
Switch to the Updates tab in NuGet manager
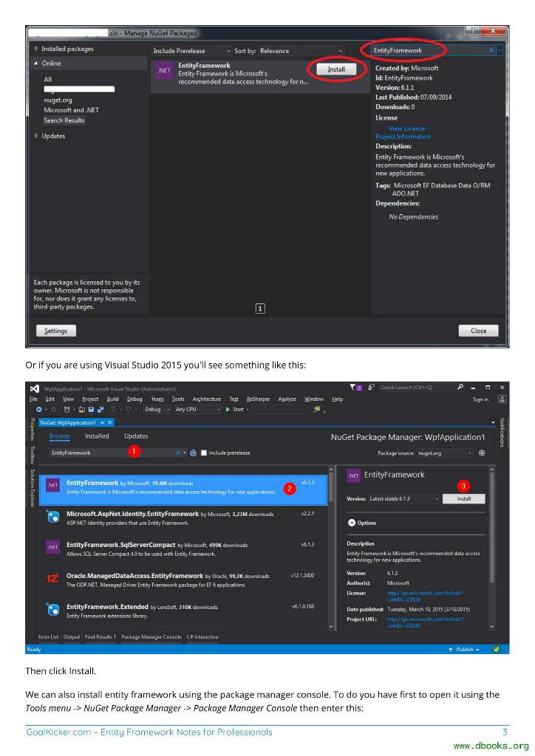point(136,436)
